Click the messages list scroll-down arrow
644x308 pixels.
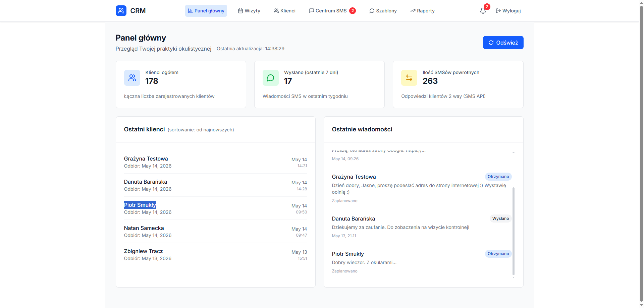click(x=514, y=277)
